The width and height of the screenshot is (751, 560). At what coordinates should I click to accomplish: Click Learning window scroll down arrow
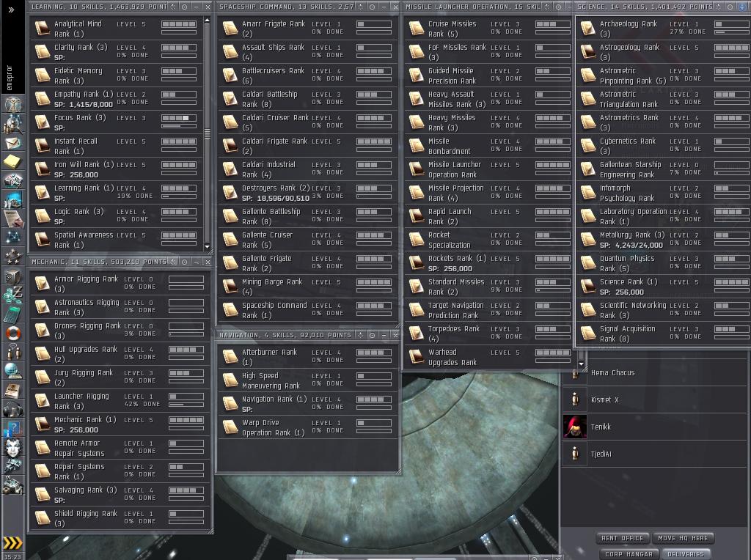(207, 246)
